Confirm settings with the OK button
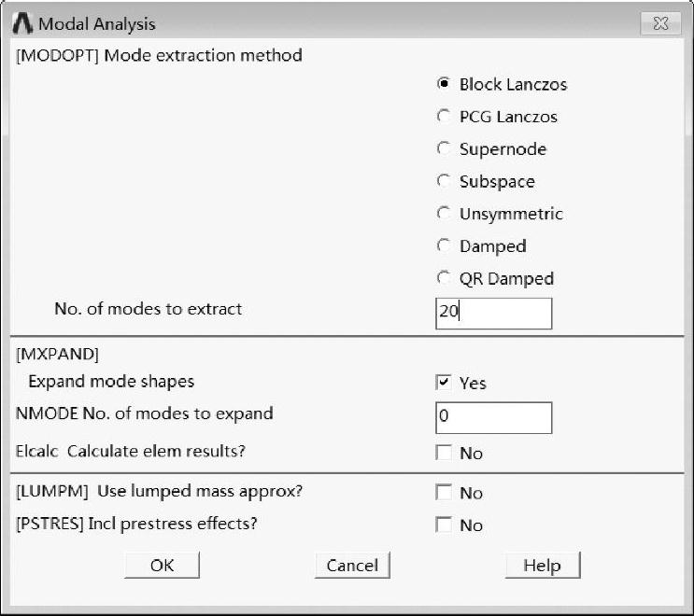This screenshot has width=694, height=616. coord(162,566)
